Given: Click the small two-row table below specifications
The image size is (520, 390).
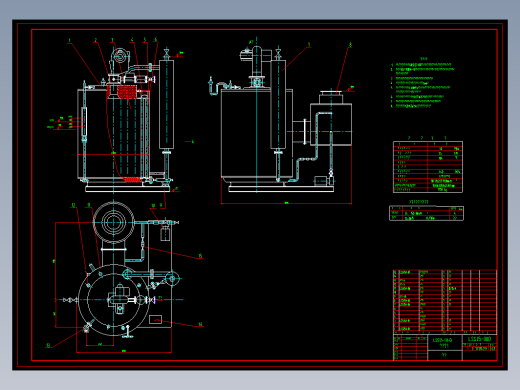Looking at the screenshot, I should tap(426, 213).
